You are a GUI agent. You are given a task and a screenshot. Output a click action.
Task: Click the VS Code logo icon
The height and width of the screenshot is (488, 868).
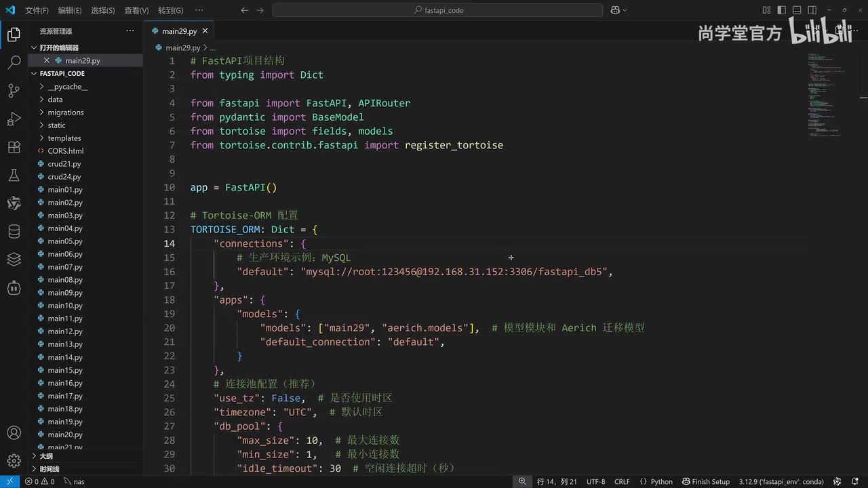[x=9, y=10]
